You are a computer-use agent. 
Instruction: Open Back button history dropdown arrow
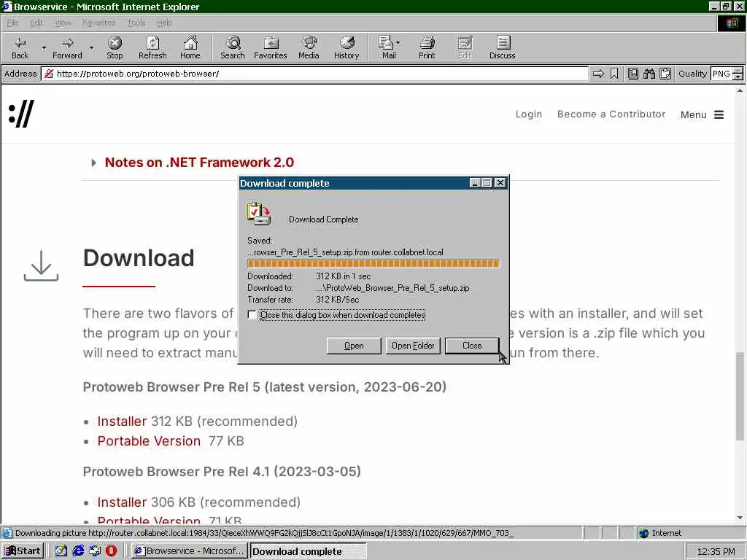click(44, 48)
